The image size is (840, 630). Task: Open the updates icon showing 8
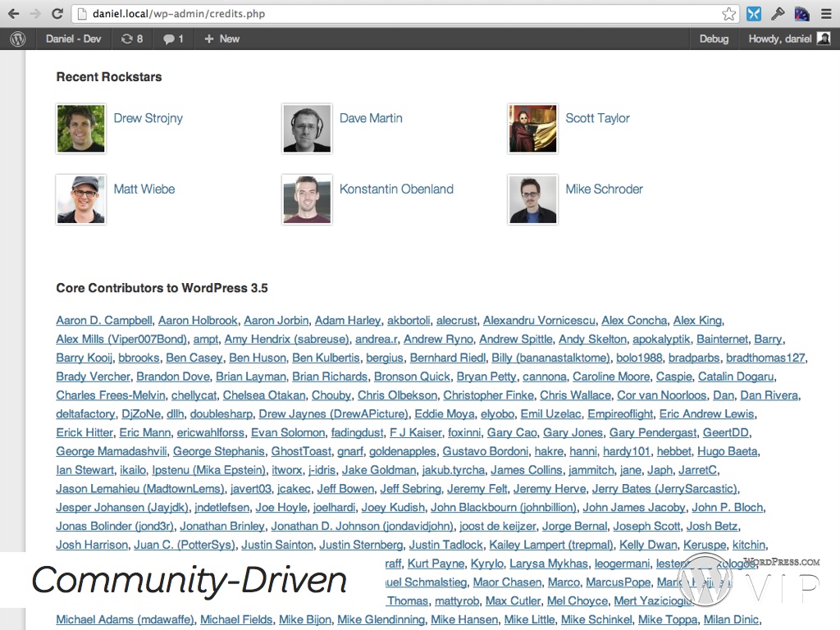click(x=132, y=39)
